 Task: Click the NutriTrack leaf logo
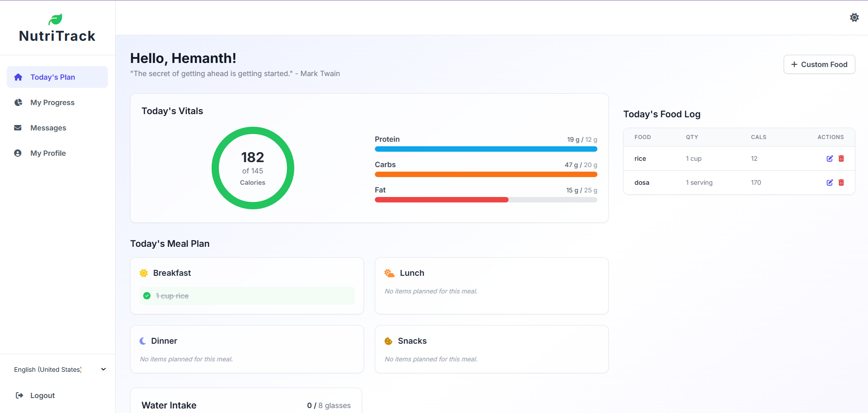(55, 18)
